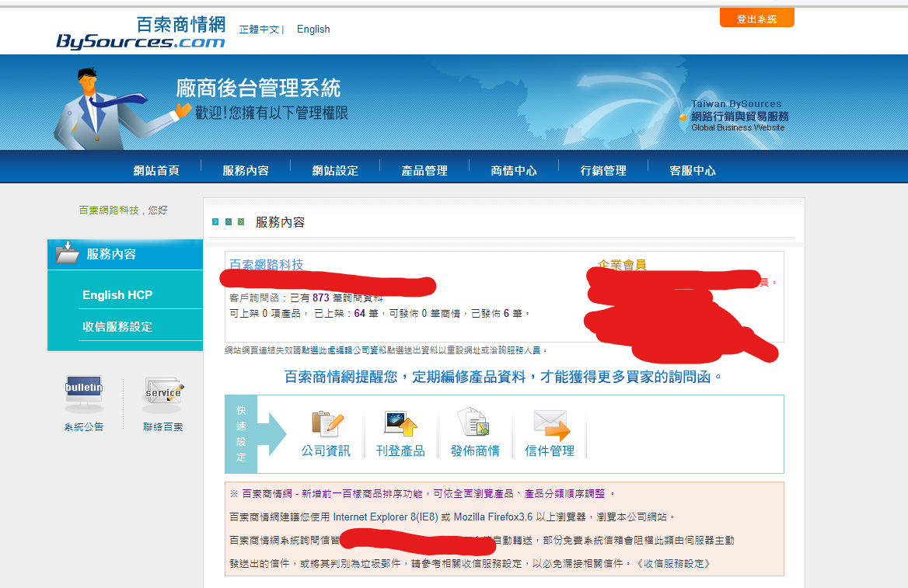This screenshot has width=908, height=588.
Task: Click the 快速設定 arrow banner
Action: pyautogui.click(x=255, y=433)
